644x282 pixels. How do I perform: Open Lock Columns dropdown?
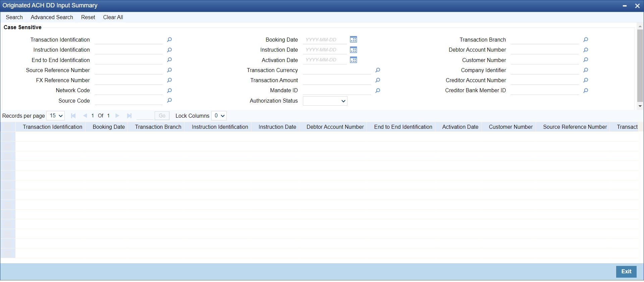219,116
